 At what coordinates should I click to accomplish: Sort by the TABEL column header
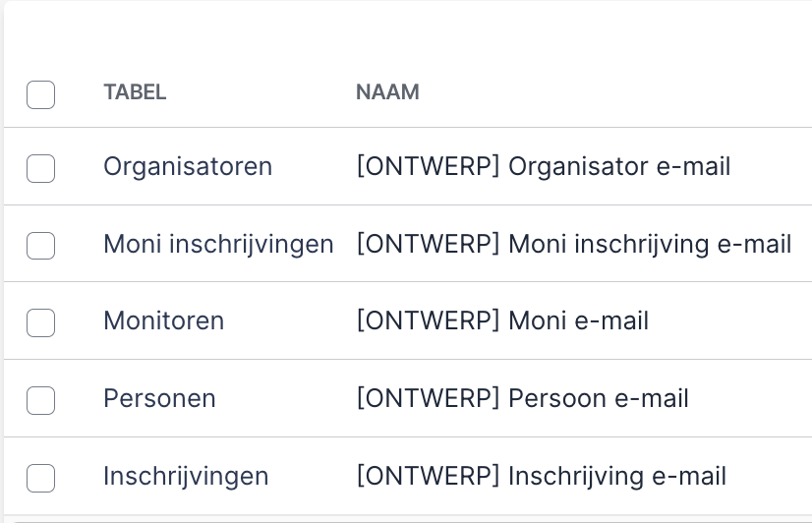[x=135, y=92]
